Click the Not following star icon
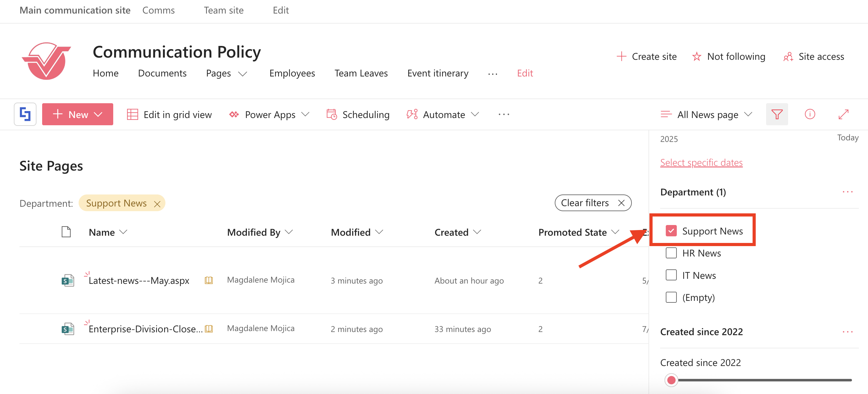Image resolution: width=868 pixels, height=394 pixels. (x=697, y=57)
